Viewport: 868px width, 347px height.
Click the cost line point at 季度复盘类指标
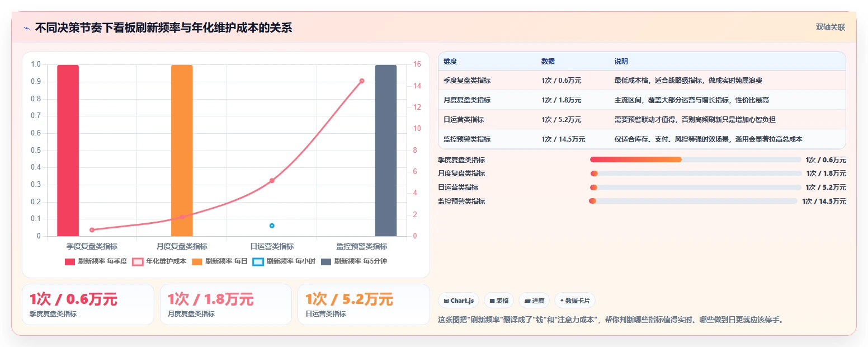pos(92,229)
